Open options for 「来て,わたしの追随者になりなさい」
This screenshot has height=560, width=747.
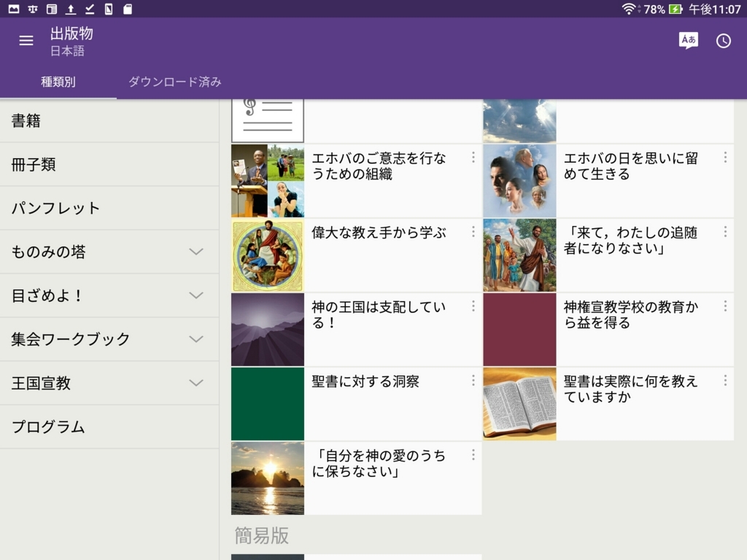[725, 232]
